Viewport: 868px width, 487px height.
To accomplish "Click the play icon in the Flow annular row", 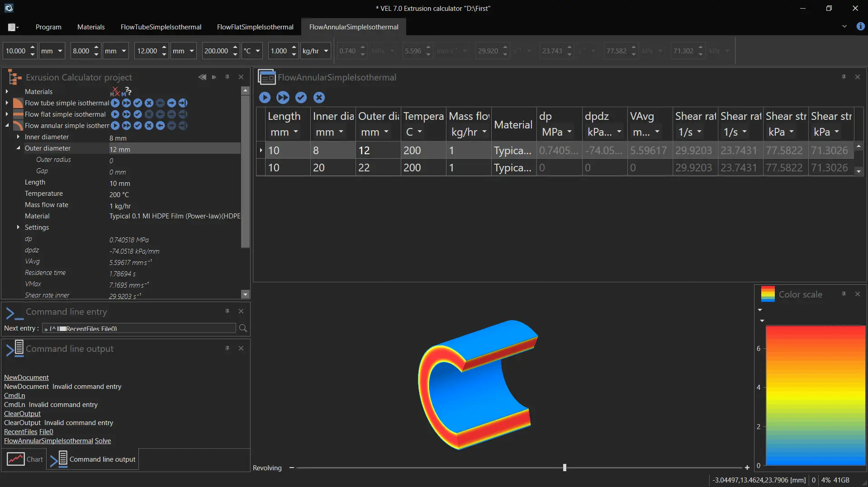I will click(115, 126).
